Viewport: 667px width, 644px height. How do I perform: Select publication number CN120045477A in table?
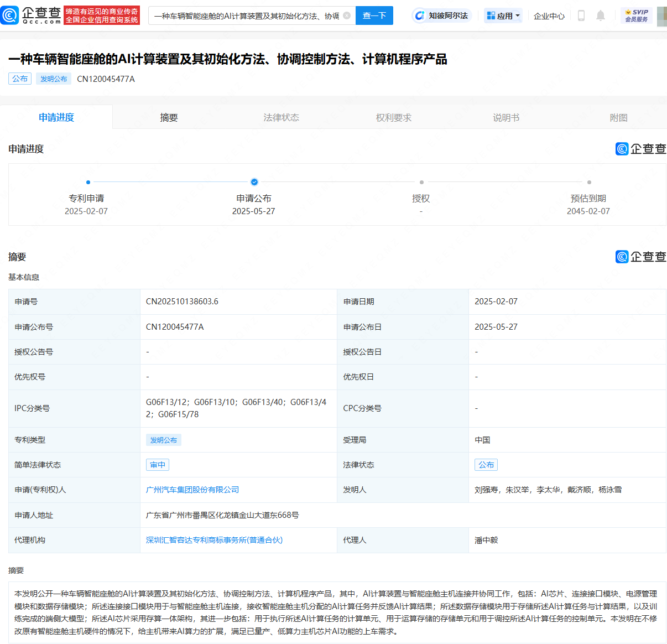click(175, 327)
